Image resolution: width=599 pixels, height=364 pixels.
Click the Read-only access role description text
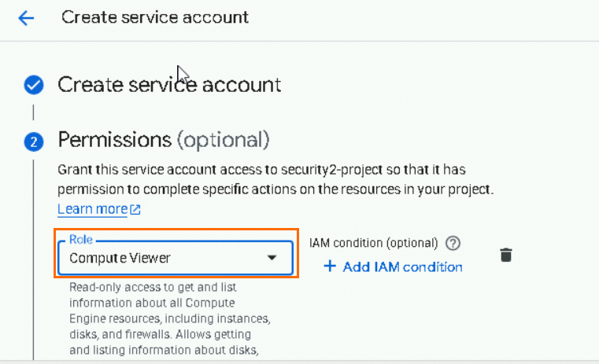click(x=169, y=318)
